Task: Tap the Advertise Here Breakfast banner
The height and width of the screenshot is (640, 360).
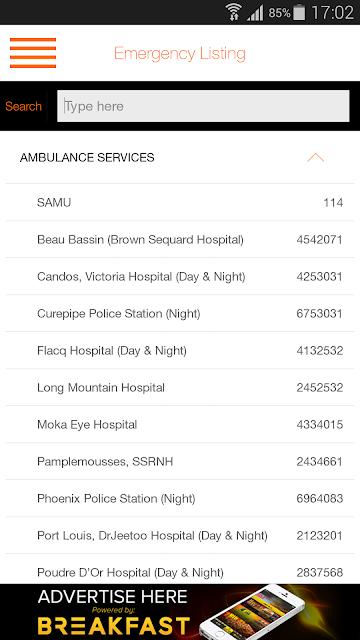Action: click(x=180, y=612)
